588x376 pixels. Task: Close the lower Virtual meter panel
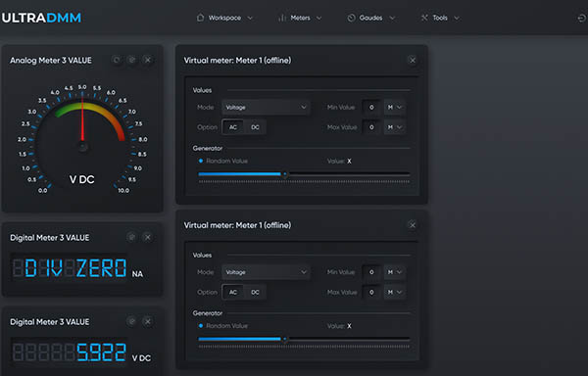pos(413,225)
